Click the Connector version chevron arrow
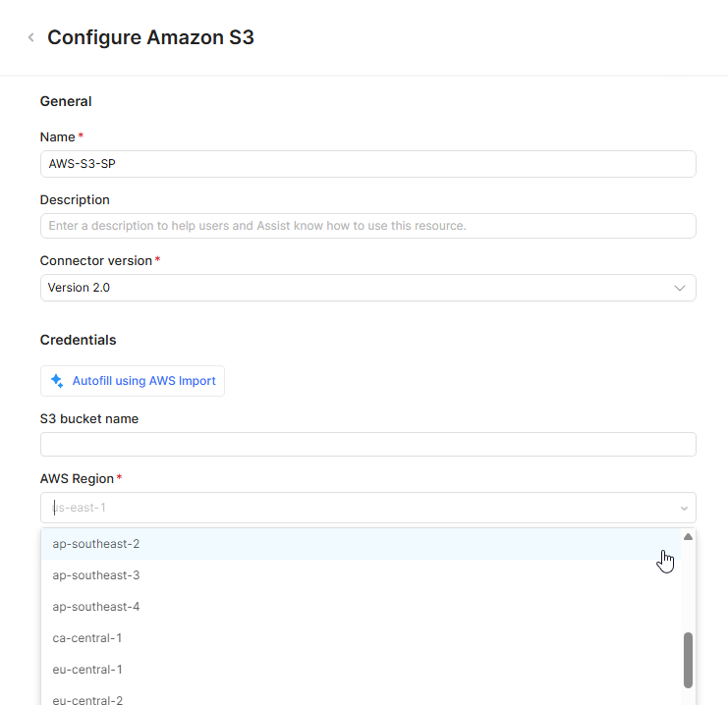This screenshot has width=728, height=705. [x=680, y=288]
